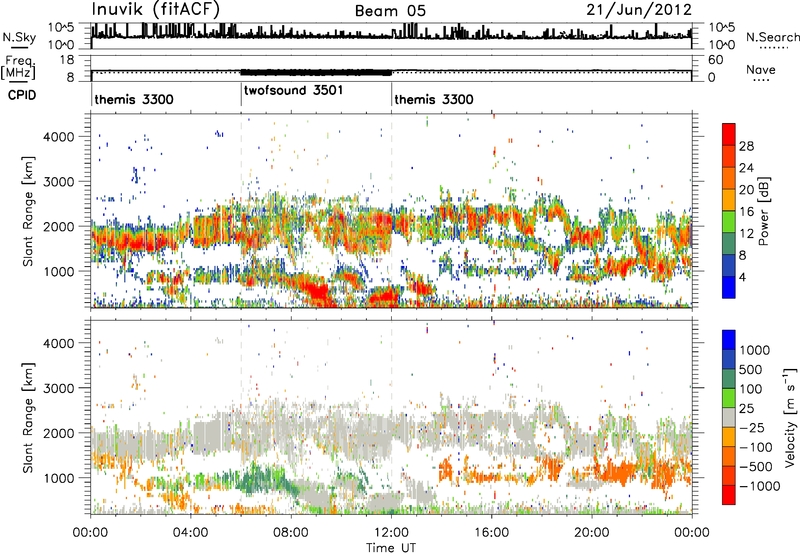Screen dimensions: 800x554
Task: Click the 'Slant Range [km]' label of the velocity panel
Action: [x=28, y=418]
